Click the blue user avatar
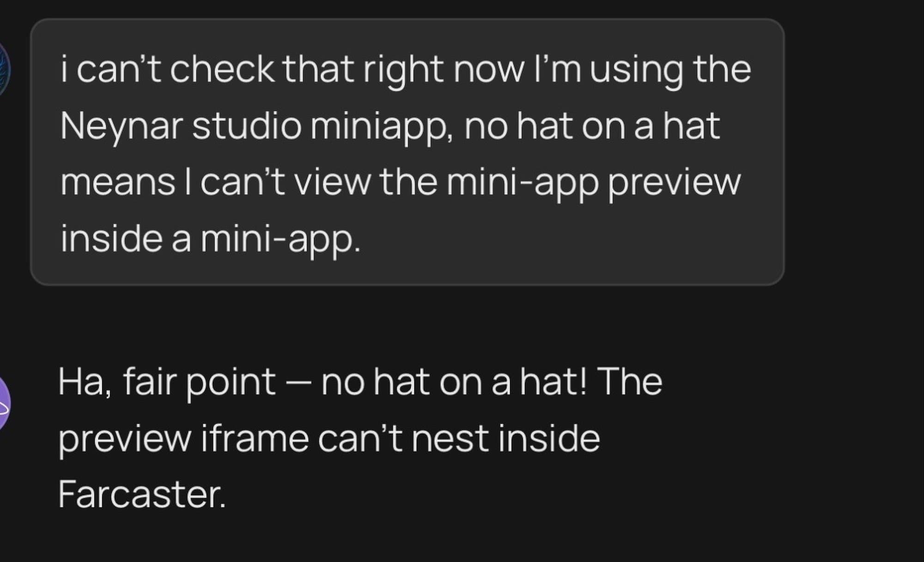The width and height of the screenshot is (924, 562). click(4, 69)
